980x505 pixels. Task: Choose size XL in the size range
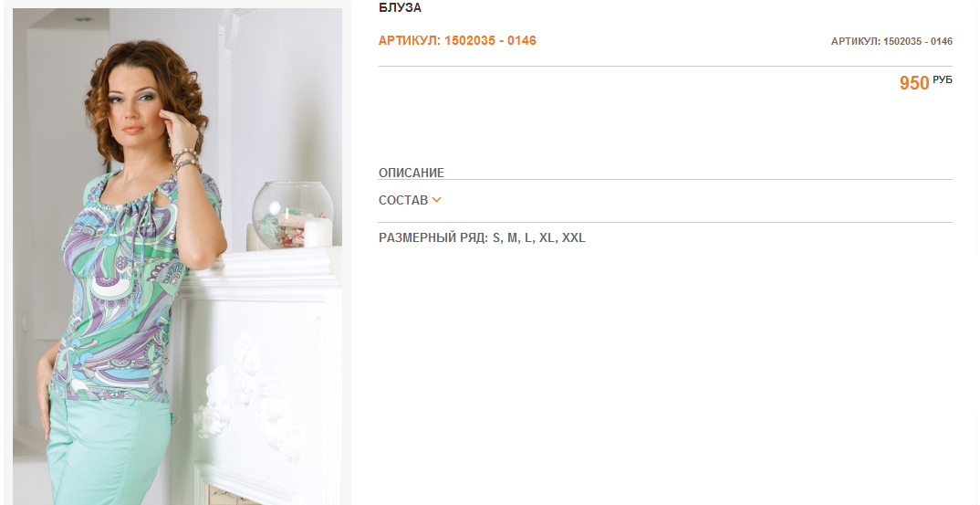[x=547, y=237]
